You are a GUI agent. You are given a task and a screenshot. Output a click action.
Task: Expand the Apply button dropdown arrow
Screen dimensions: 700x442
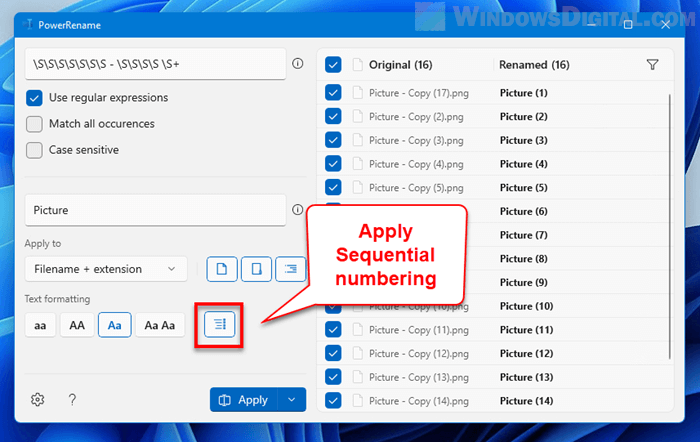(x=292, y=400)
